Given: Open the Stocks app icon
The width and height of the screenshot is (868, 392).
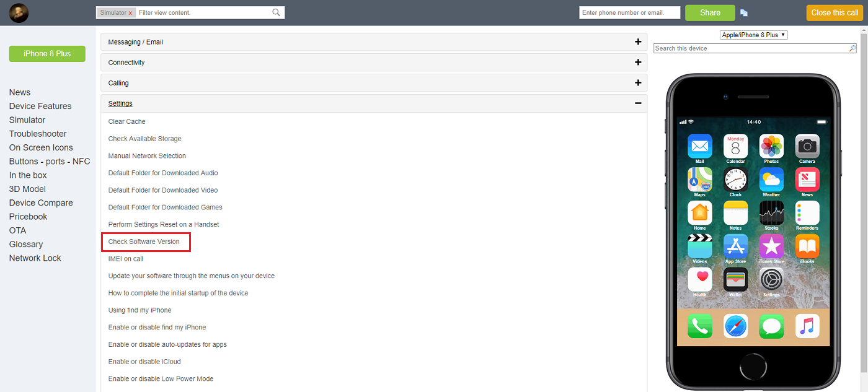Looking at the screenshot, I should pyautogui.click(x=771, y=212).
